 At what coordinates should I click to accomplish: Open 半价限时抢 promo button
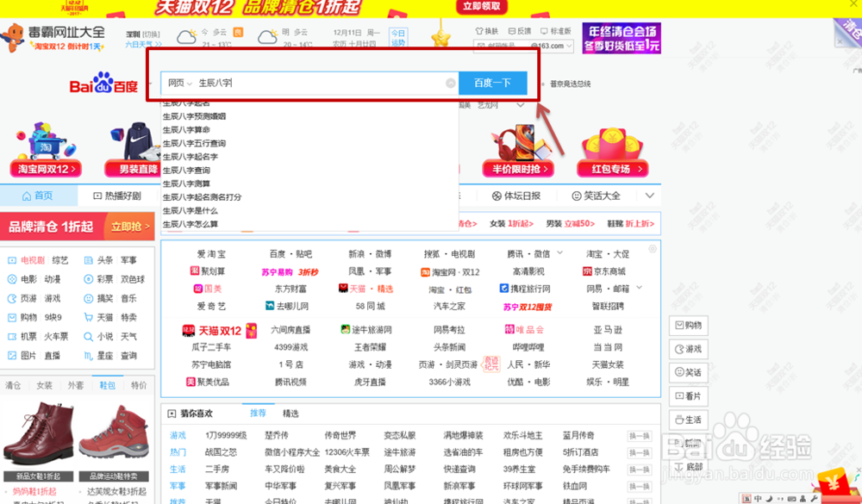click(x=518, y=169)
